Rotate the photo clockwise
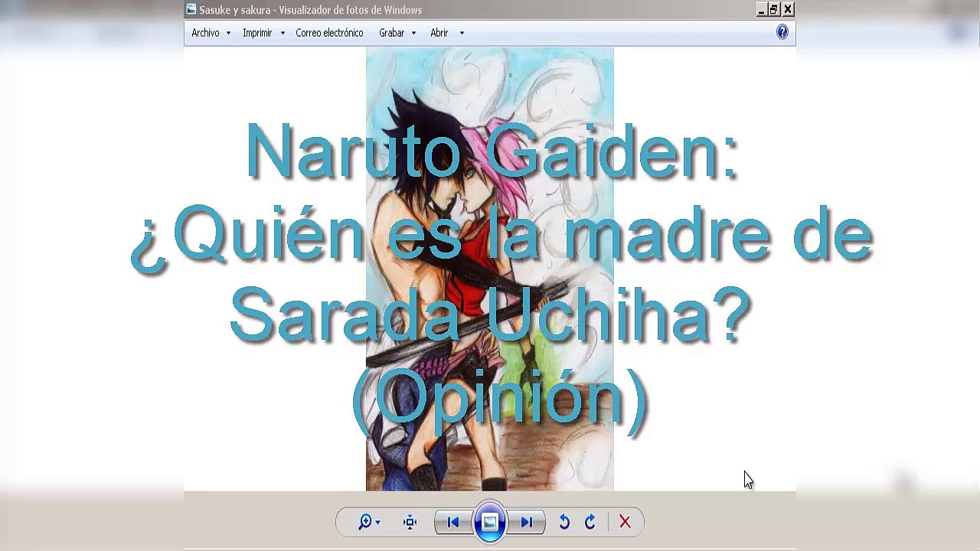Viewport: 980px width, 551px height. (x=590, y=522)
